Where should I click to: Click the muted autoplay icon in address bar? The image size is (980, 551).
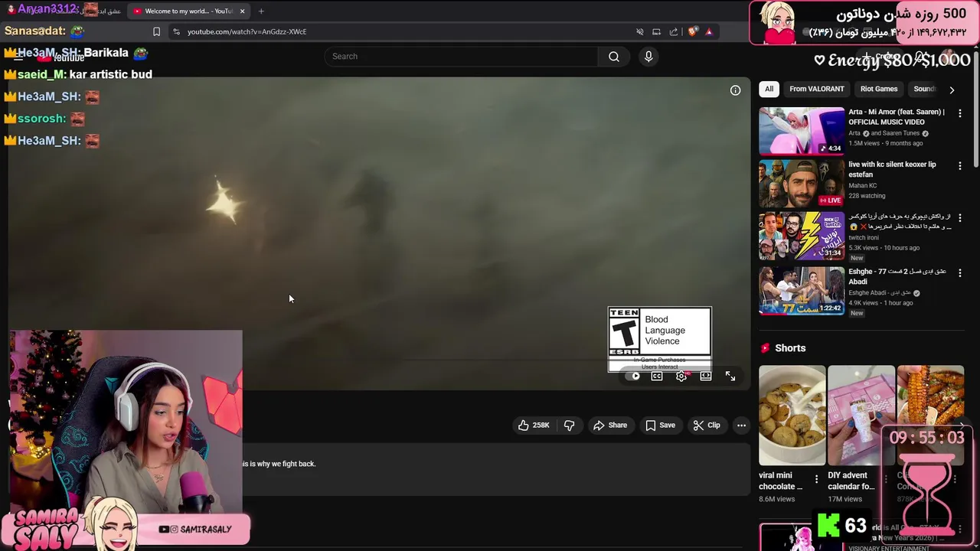[640, 32]
